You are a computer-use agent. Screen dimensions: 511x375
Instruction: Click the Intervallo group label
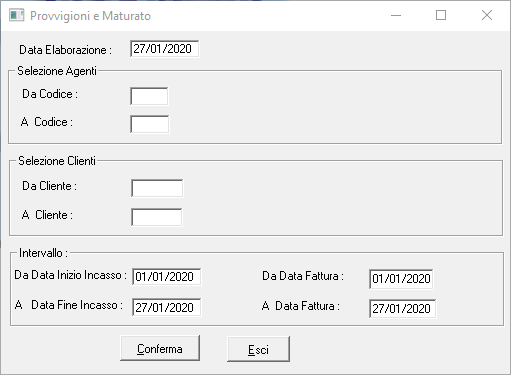pos(43,253)
